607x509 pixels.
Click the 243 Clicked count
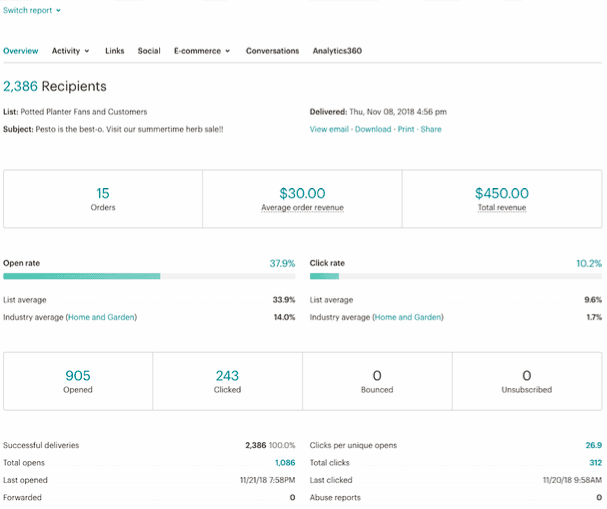click(227, 375)
